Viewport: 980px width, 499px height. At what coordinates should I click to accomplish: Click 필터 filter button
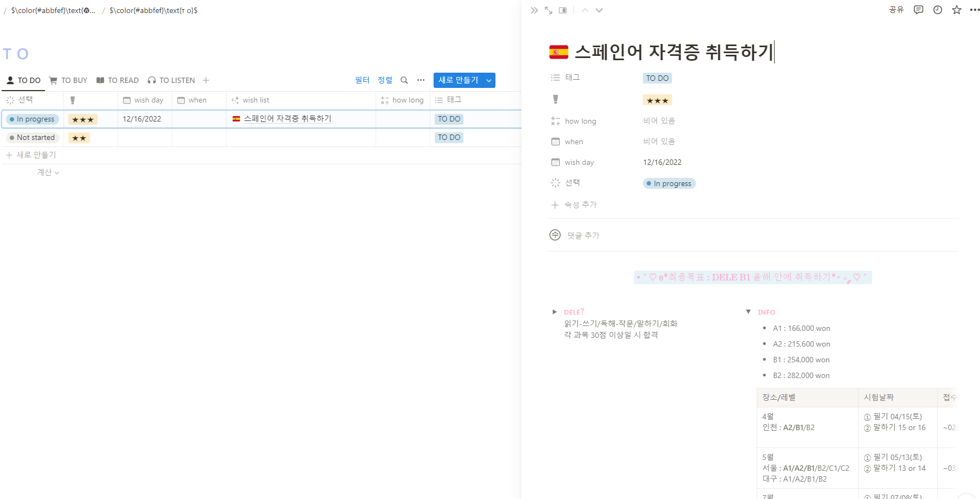[x=362, y=80]
